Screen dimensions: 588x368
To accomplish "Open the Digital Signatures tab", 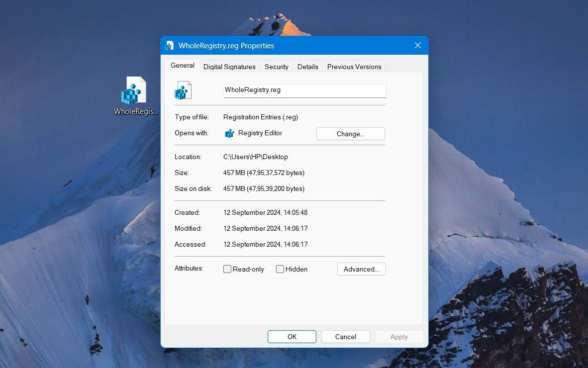I will pyautogui.click(x=229, y=67).
